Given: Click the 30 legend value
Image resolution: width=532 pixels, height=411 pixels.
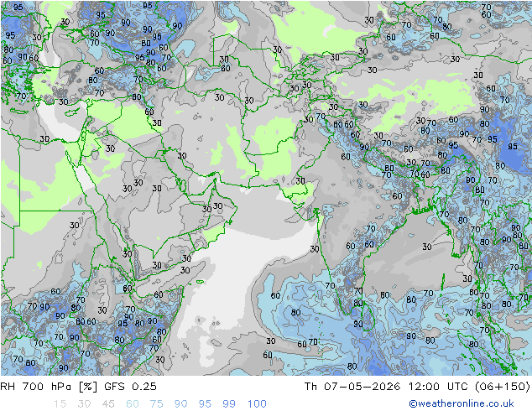Looking at the screenshot, I should 84,404.
